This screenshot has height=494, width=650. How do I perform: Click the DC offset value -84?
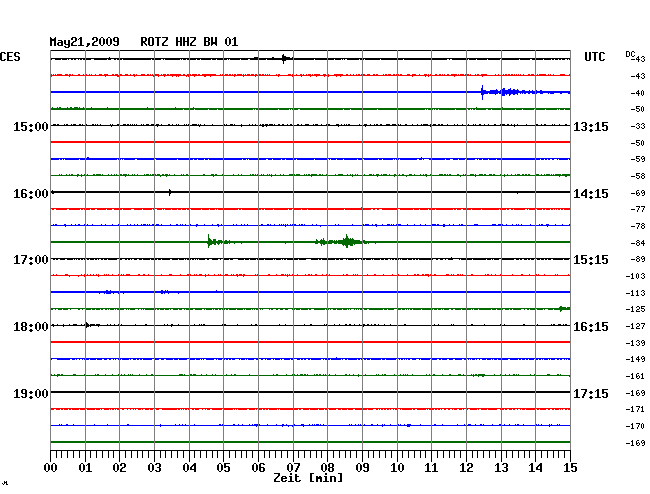point(638,243)
